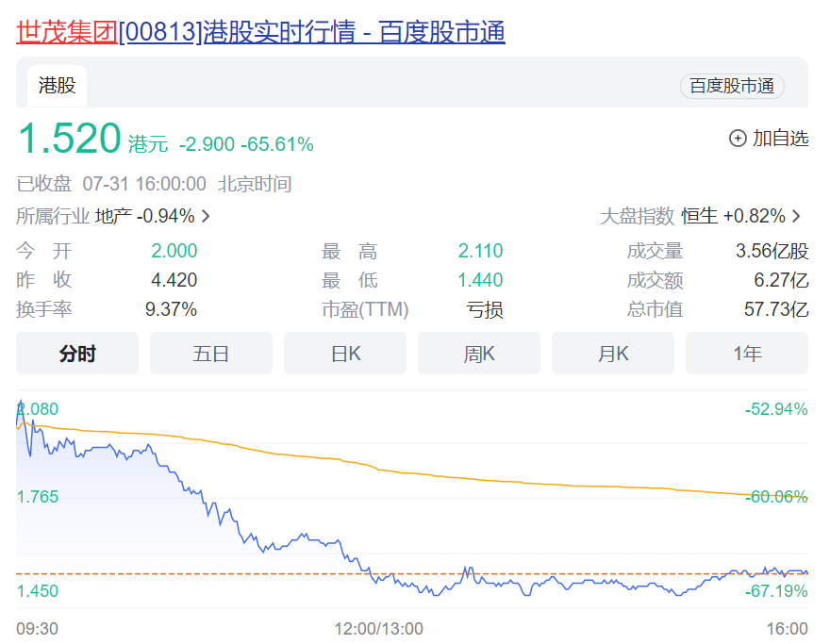Image resolution: width=830 pixels, height=644 pixels.
Task: Click the 16:00 time axis label
Action: (788, 629)
